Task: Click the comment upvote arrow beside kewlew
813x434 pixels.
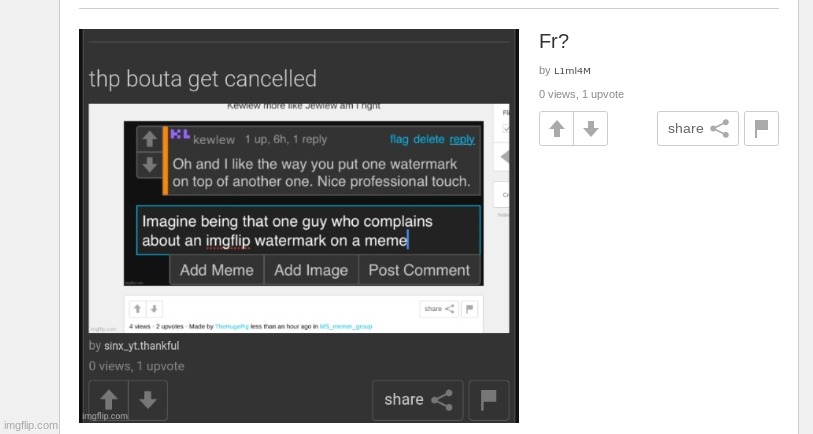Action: (x=149, y=139)
